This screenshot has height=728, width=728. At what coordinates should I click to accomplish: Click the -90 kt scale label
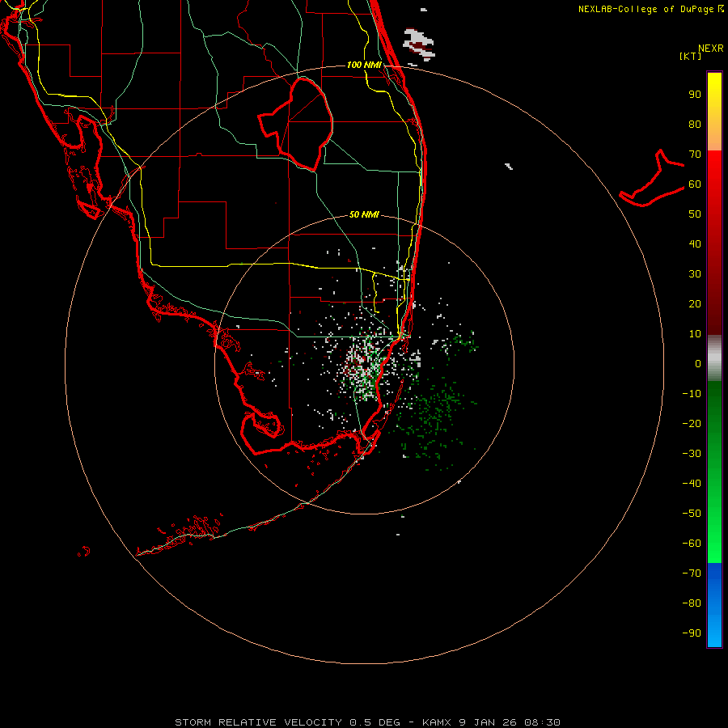pos(692,633)
